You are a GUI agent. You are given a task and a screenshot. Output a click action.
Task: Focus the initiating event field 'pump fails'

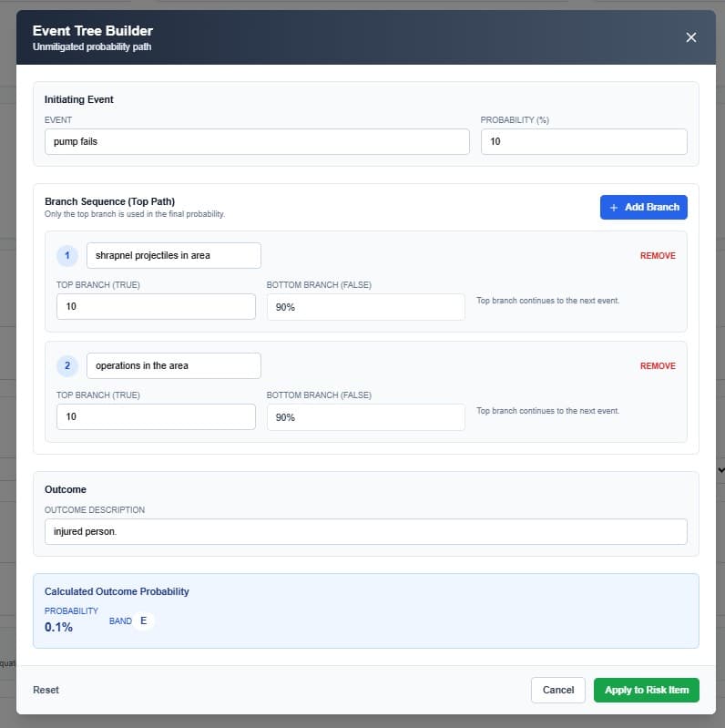pos(257,142)
